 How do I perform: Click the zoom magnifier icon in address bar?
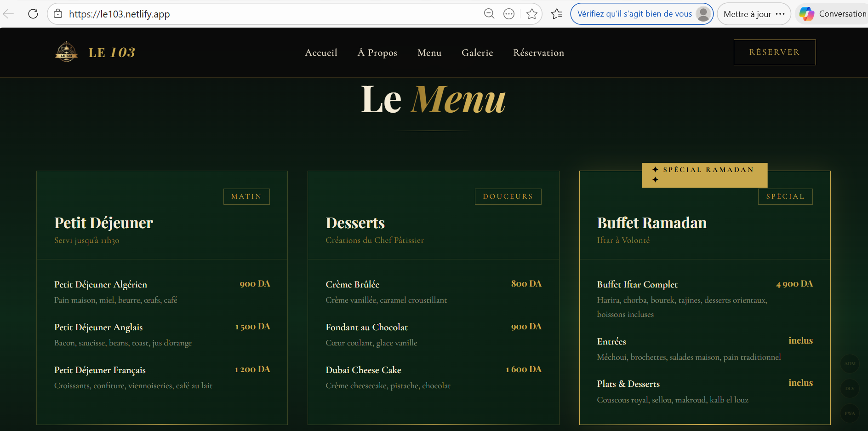[489, 14]
